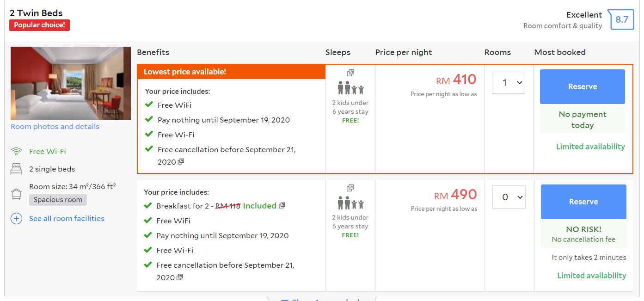
Task: Open second offer's free cancellation details icon
Action: coord(180,277)
